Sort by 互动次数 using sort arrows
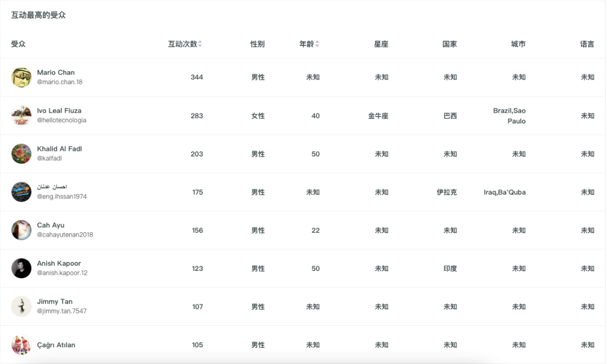The width and height of the screenshot is (606, 364). coord(200,44)
